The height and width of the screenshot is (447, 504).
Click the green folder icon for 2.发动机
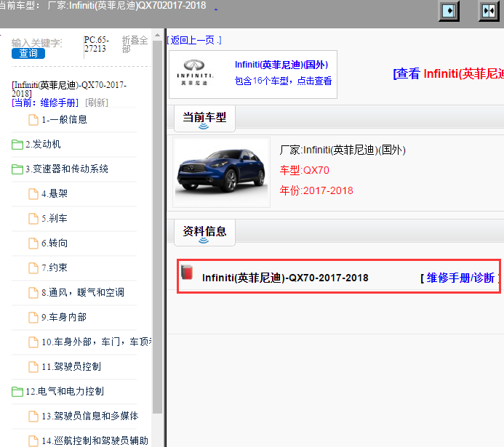[17, 145]
